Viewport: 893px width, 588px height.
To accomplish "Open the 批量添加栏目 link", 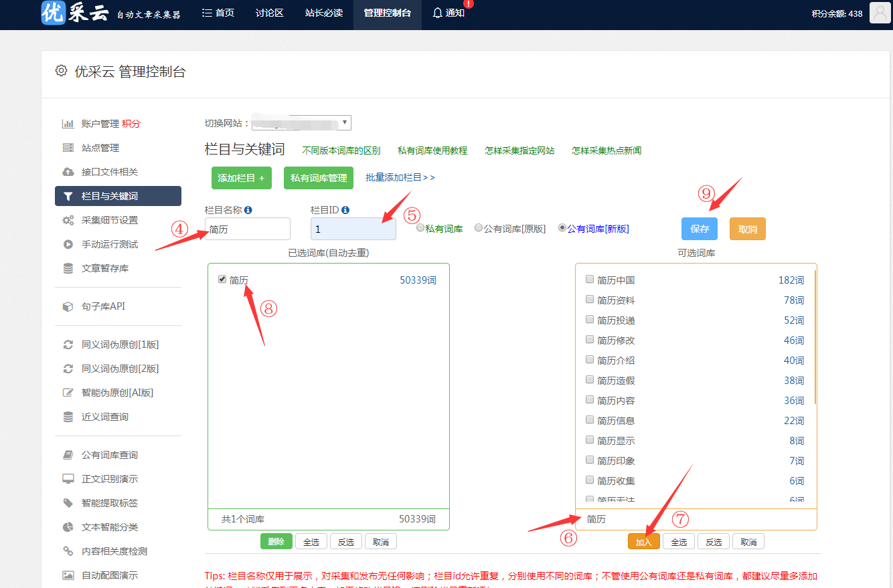I will [400, 177].
